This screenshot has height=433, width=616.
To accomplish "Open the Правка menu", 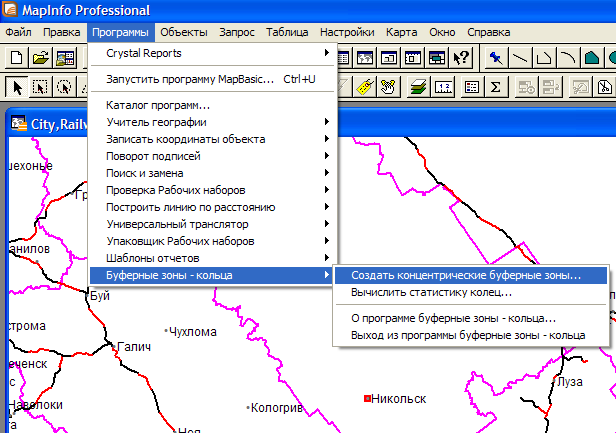I will [62, 32].
